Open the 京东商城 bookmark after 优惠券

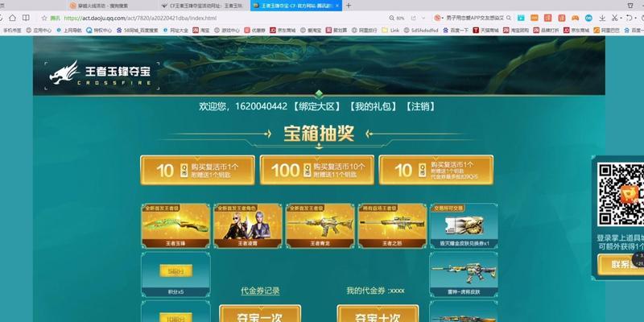pyautogui.click(x=283, y=31)
